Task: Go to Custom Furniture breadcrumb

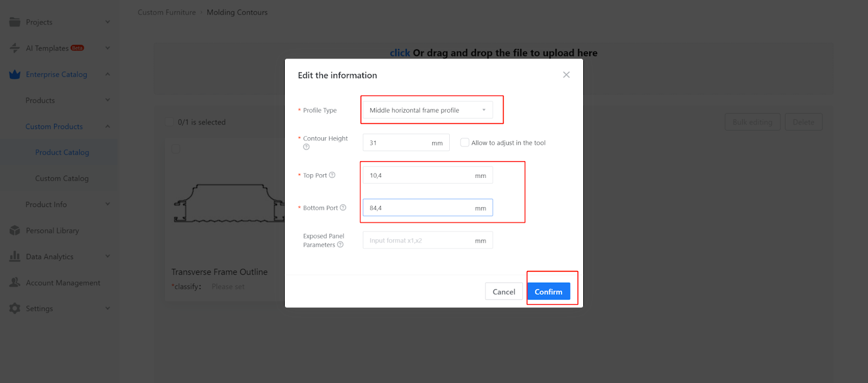Action: tap(167, 12)
